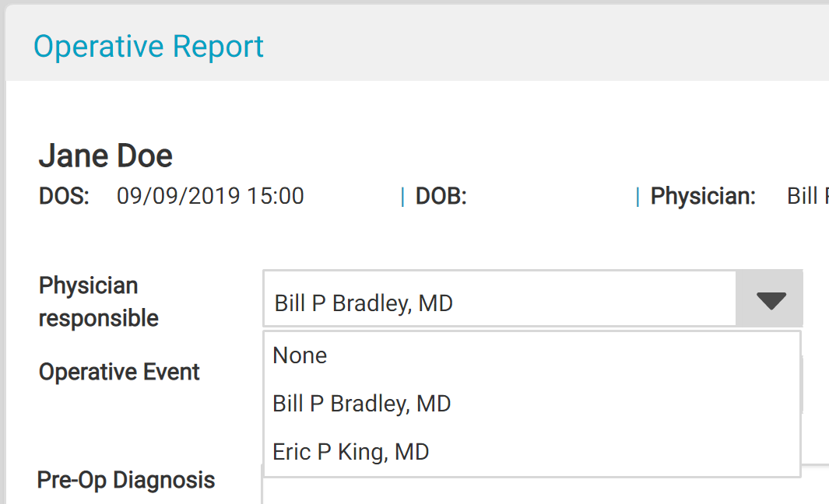Click the DOS label
The image size is (829, 504).
64,196
